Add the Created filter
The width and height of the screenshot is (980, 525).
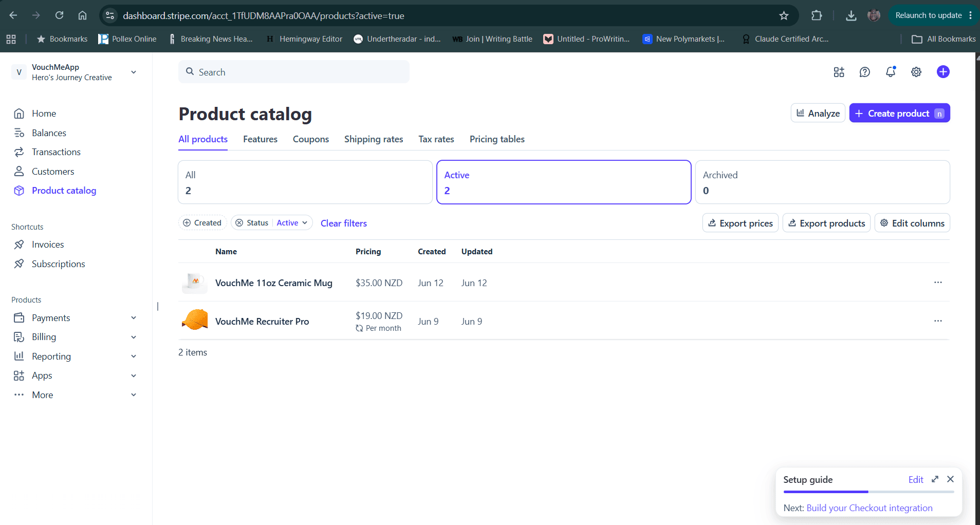tap(202, 223)
